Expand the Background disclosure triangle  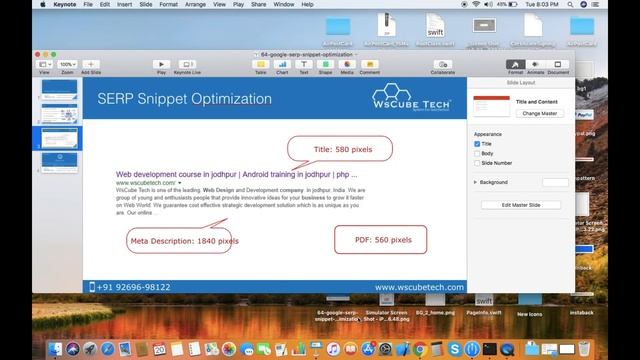point(475,182)
